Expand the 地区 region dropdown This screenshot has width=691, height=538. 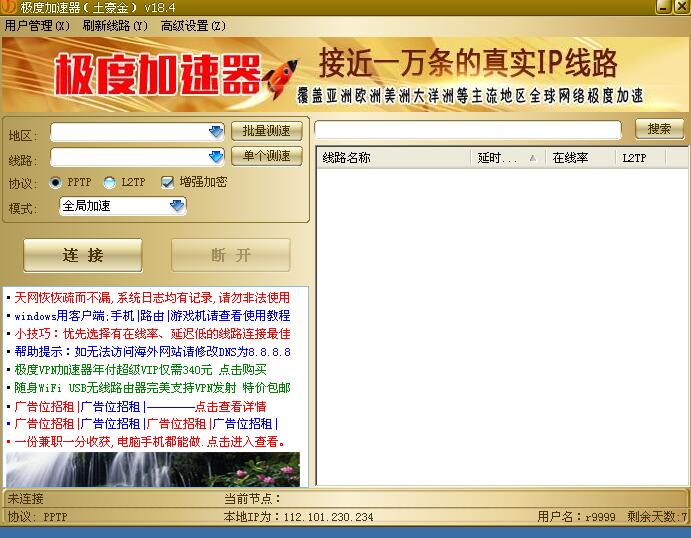216,132
